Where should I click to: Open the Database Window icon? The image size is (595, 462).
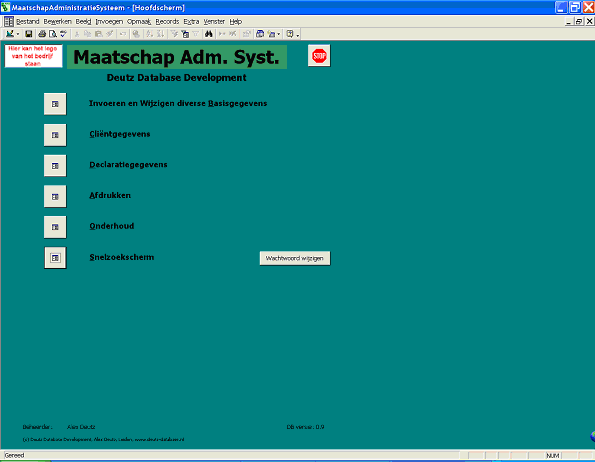point(260,34)
